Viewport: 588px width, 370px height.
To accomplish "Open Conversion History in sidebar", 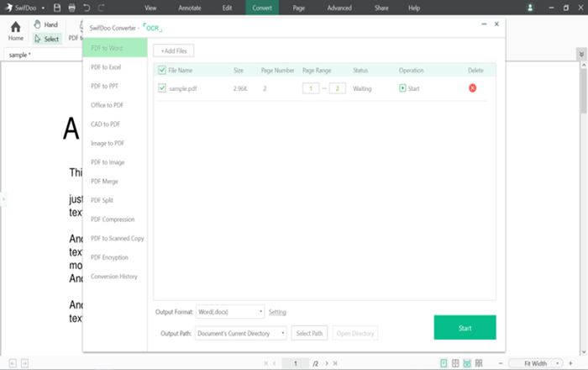I will 115,276.
